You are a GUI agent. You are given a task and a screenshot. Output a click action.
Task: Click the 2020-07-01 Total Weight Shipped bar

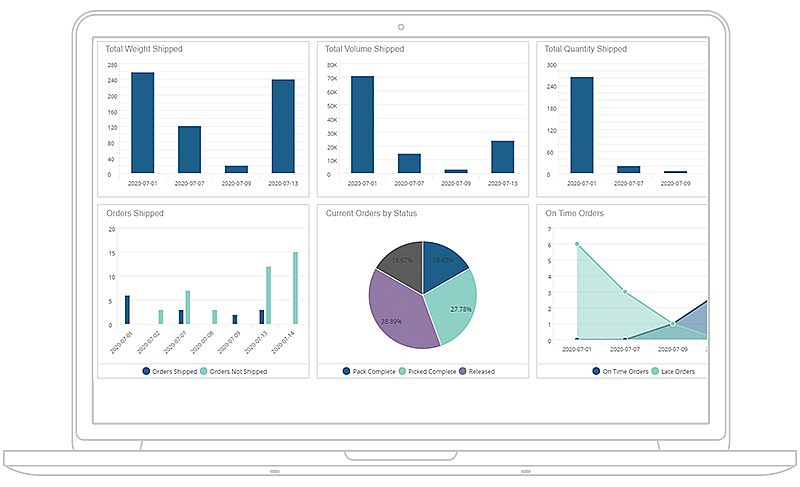pyautogui.click(x=143, y=123)
